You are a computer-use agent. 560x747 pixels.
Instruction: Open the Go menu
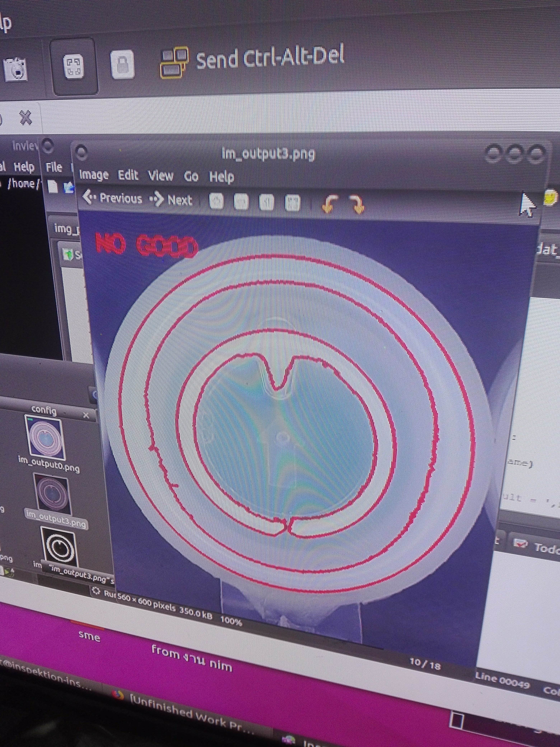pyautogui.click(x=191, y=176)
